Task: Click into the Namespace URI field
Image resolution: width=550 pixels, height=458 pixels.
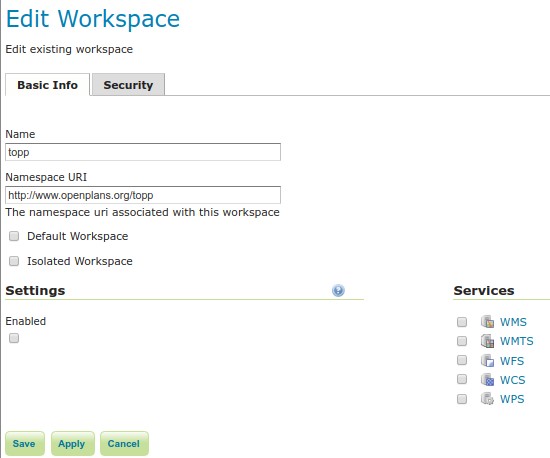Action: [x=143, y=195]
